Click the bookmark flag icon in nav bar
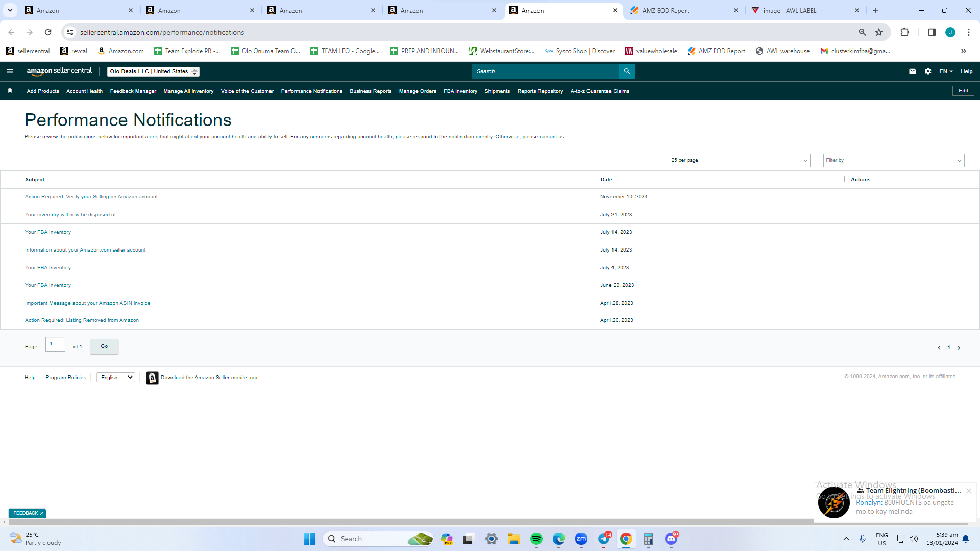The image size is (980, 551). tap(10, 91)
